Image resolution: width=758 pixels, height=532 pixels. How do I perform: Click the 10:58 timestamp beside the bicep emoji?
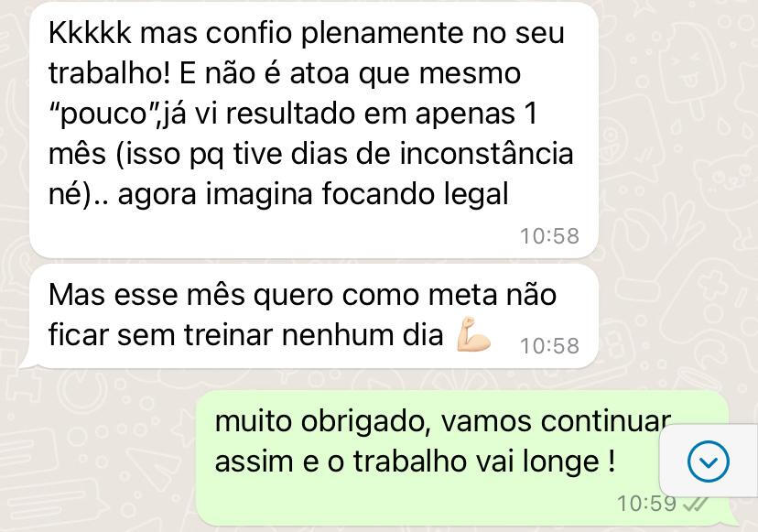click(x=549, y=346)
